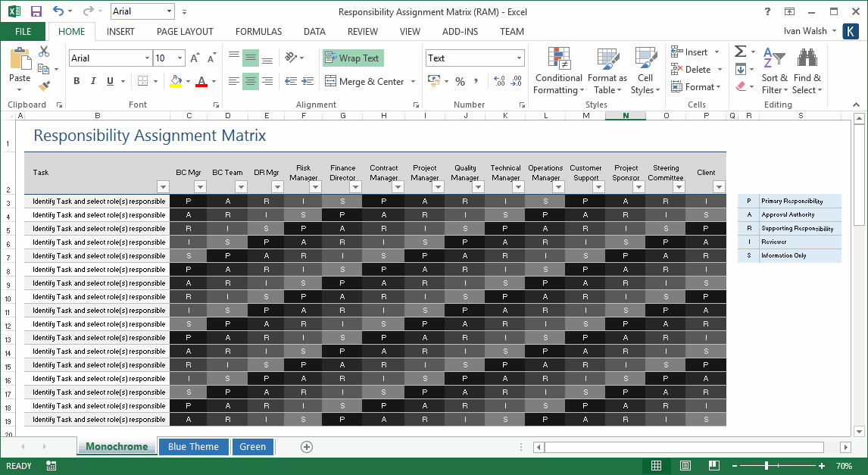Click the yellow fill color swatch

[176, 81]
